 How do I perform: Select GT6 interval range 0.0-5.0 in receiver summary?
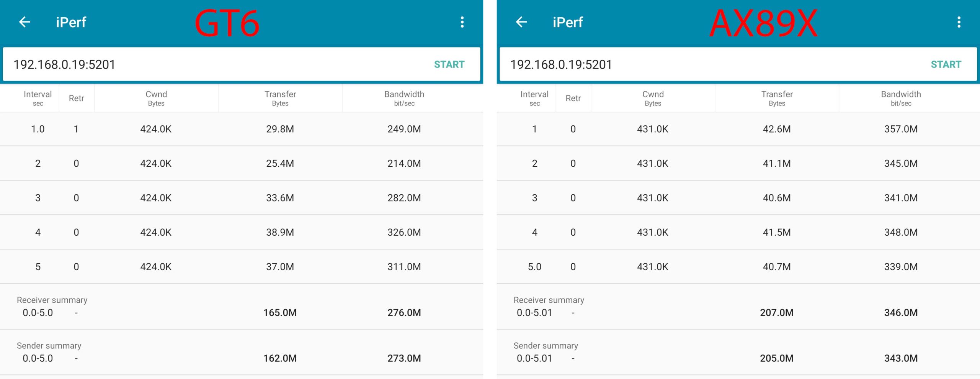coord(38,313)
